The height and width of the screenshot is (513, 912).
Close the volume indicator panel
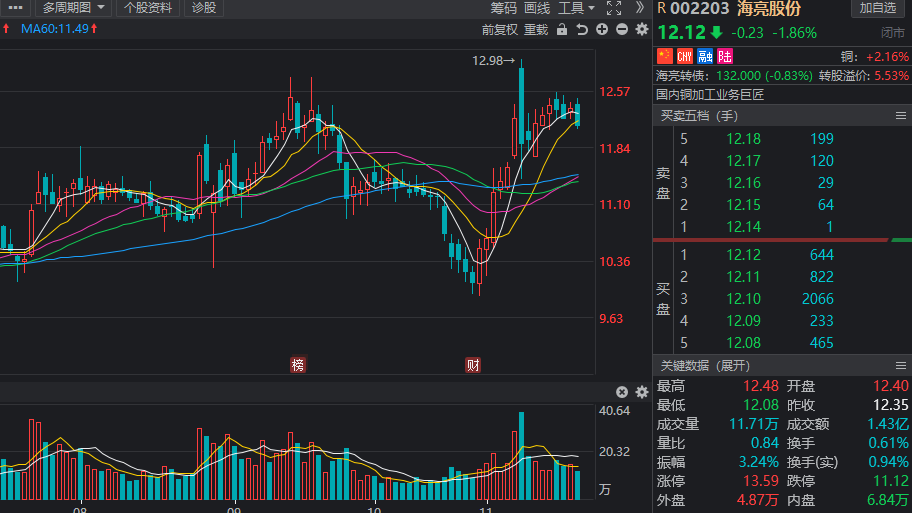[622, 392]
